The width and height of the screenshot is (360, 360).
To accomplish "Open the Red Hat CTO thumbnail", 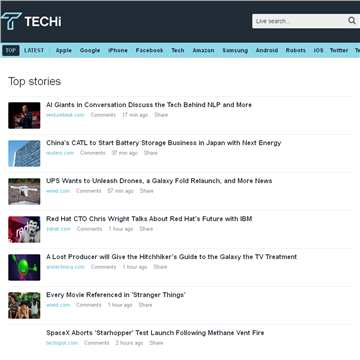I will [x=24, y=229].
